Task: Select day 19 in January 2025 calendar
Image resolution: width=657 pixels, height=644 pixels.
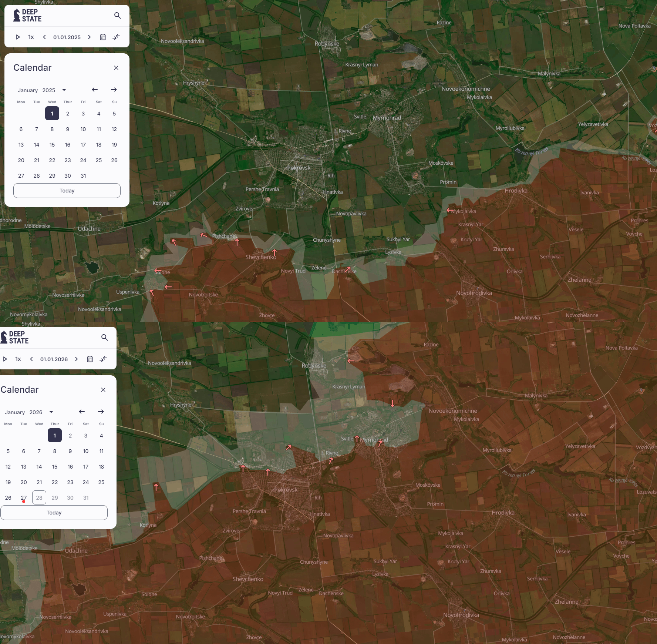Action: tap(114, 145)
